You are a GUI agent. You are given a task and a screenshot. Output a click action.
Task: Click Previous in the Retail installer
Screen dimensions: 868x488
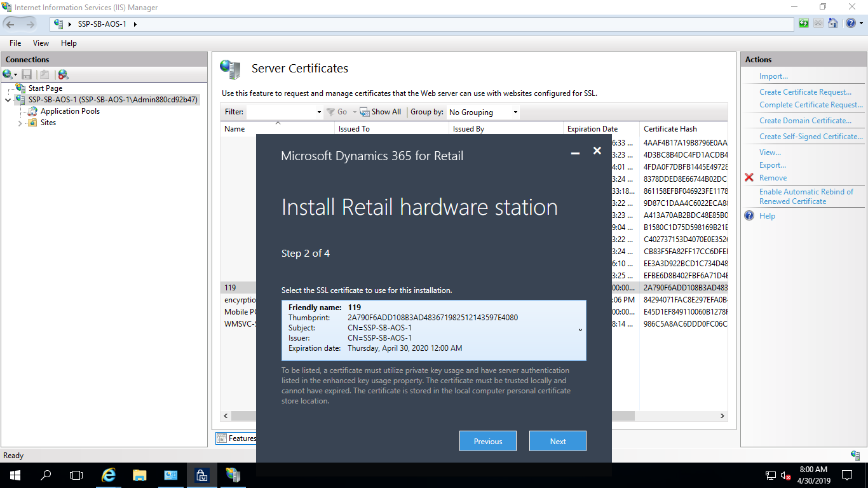[488, 441]
